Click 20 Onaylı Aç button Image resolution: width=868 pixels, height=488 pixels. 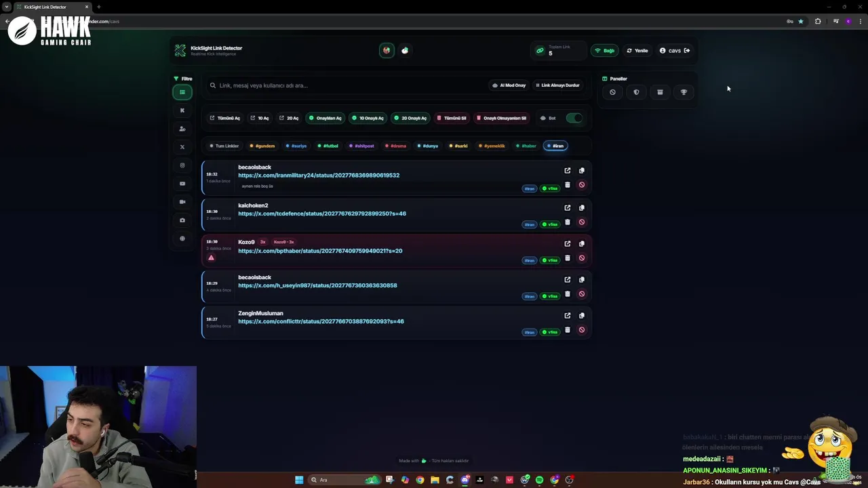tap(410, 118)
